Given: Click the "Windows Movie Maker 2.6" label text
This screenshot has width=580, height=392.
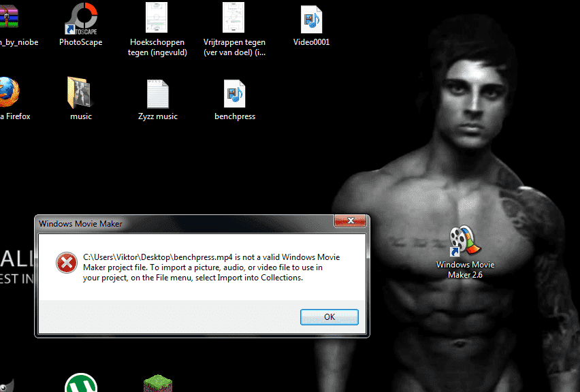Looking at the screenshot, I should [x=465, y=269].
